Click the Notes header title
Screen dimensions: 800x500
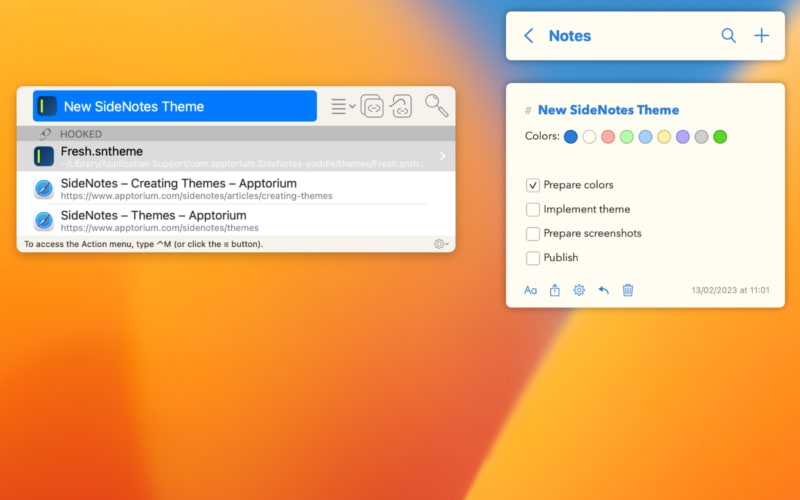tap(569, 36)
